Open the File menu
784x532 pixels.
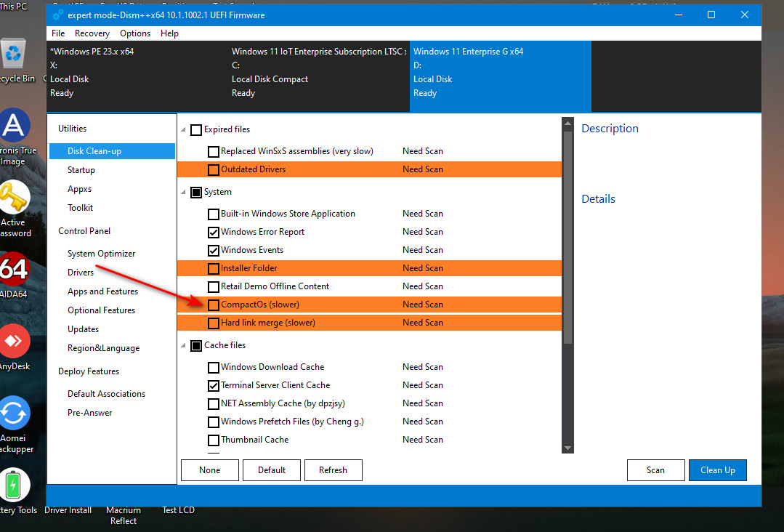[58, 33]
